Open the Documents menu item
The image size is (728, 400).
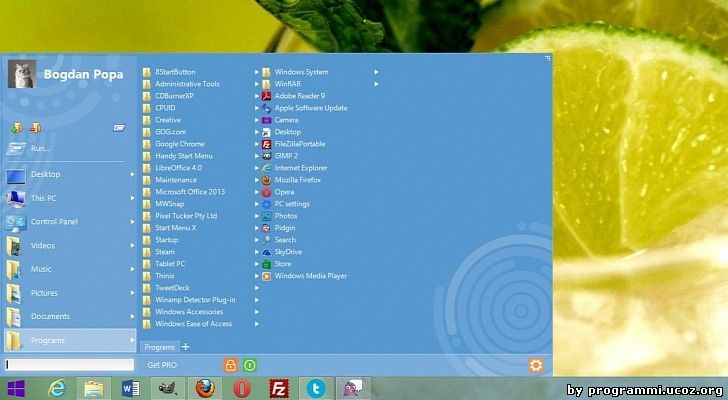[x=50, y=316]
